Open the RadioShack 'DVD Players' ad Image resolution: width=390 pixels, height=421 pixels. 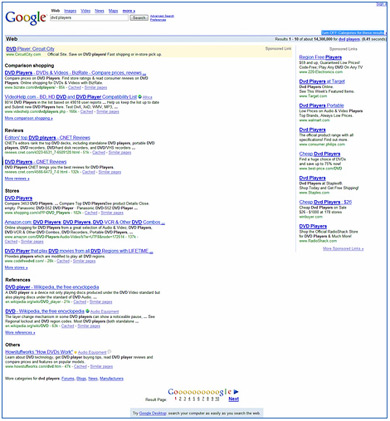pos(313,226)
